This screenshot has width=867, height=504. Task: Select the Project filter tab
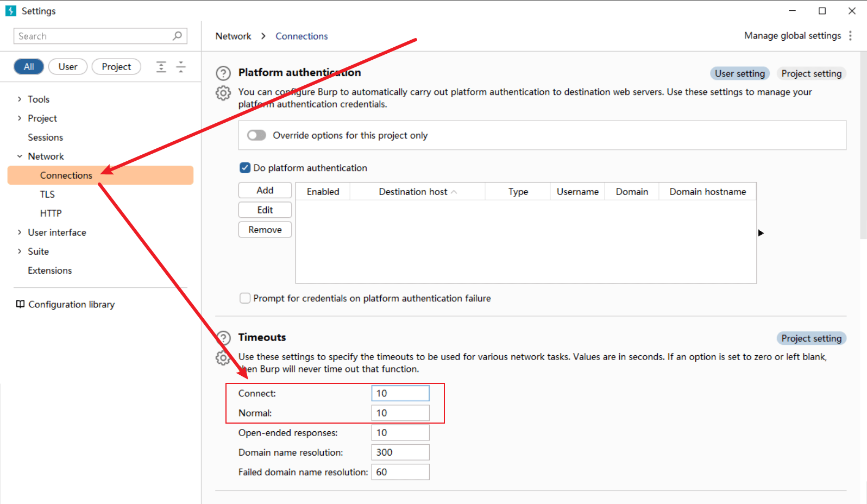click(x=116, y=67)
